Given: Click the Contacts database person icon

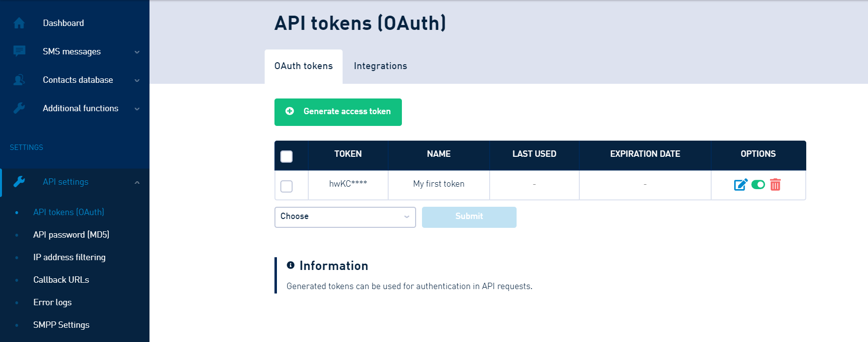Looking at the screenshot, I should [19, 80].
